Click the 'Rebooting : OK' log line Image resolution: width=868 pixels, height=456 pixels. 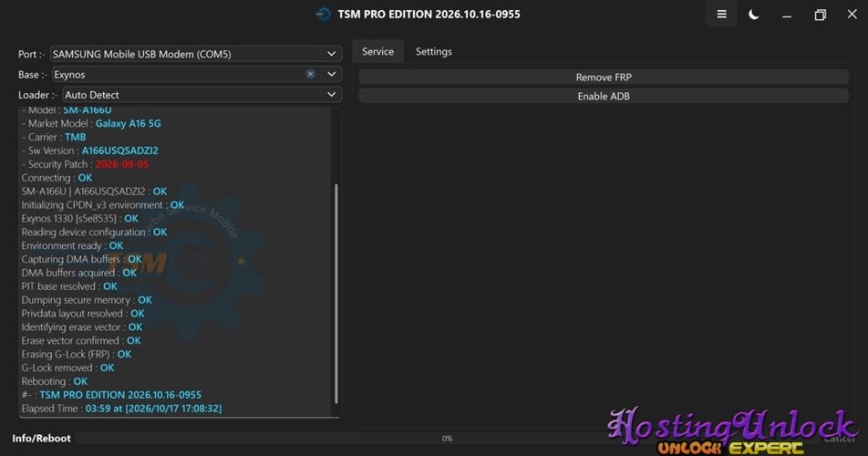(x=55, y=380)
